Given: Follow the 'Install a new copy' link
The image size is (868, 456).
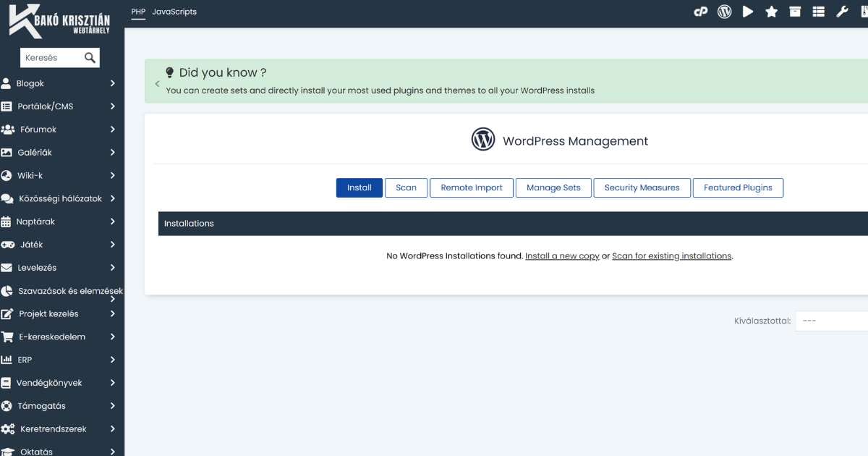Looking at the screenshot, I should tap(562, 256).
